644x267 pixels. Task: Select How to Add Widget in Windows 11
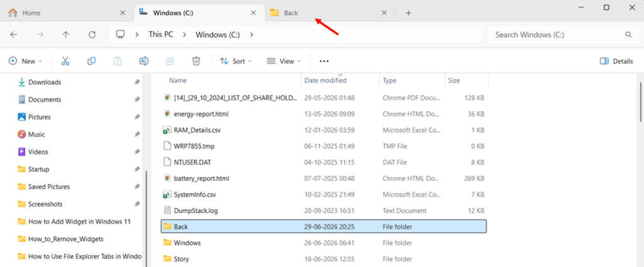[79, 222]
